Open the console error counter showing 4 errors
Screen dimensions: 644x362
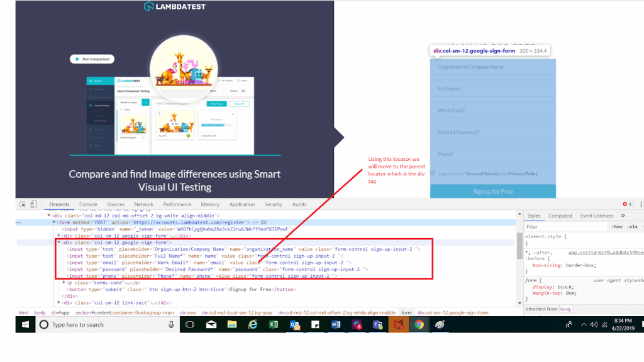625,204
